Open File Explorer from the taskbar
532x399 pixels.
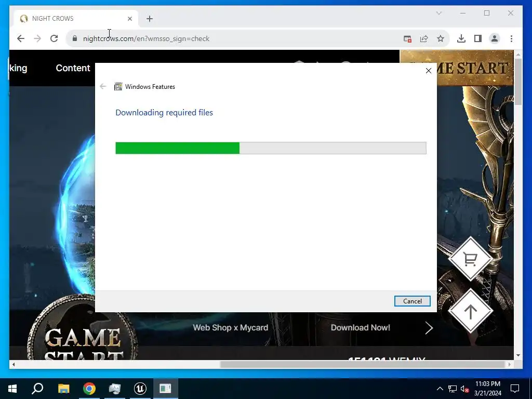(63, 389)
